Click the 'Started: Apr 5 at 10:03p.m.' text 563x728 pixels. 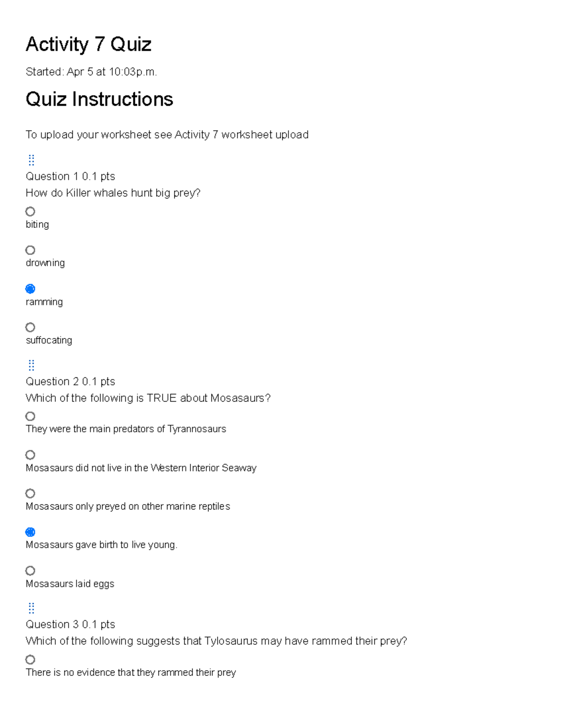coord(91,72)
